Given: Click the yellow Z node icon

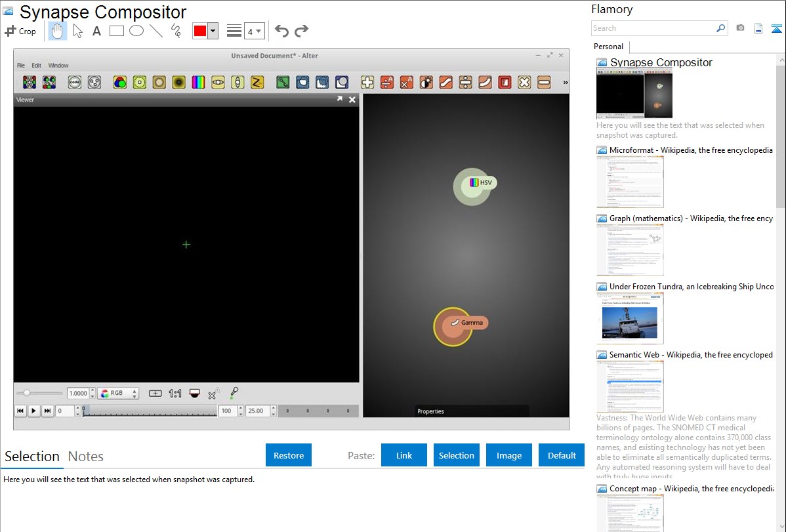Looking at the screenshot, I should click(257, 82).
